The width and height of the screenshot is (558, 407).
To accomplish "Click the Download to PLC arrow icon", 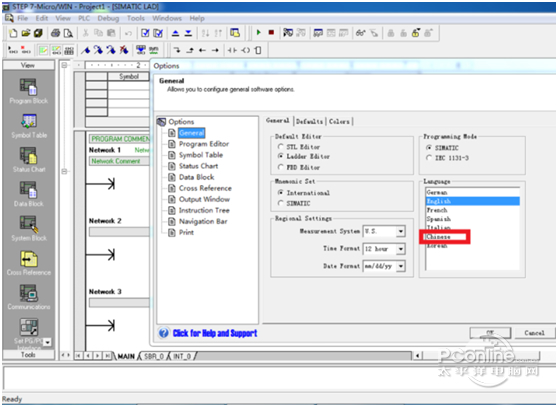I will 188,33.
